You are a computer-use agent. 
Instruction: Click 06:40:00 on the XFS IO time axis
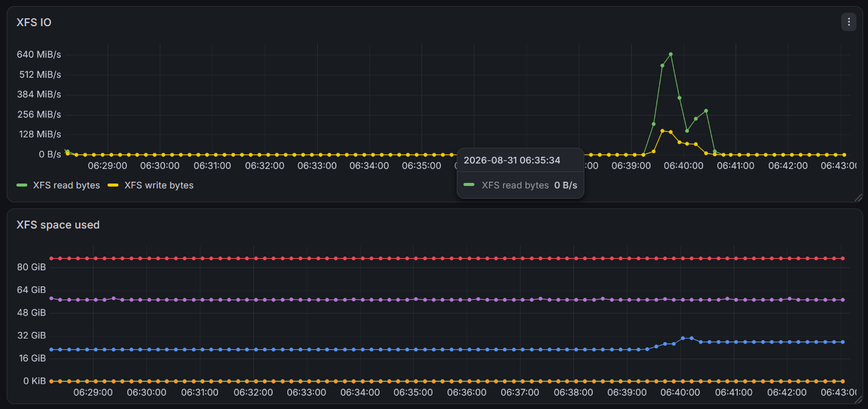(x=683, y=165)
